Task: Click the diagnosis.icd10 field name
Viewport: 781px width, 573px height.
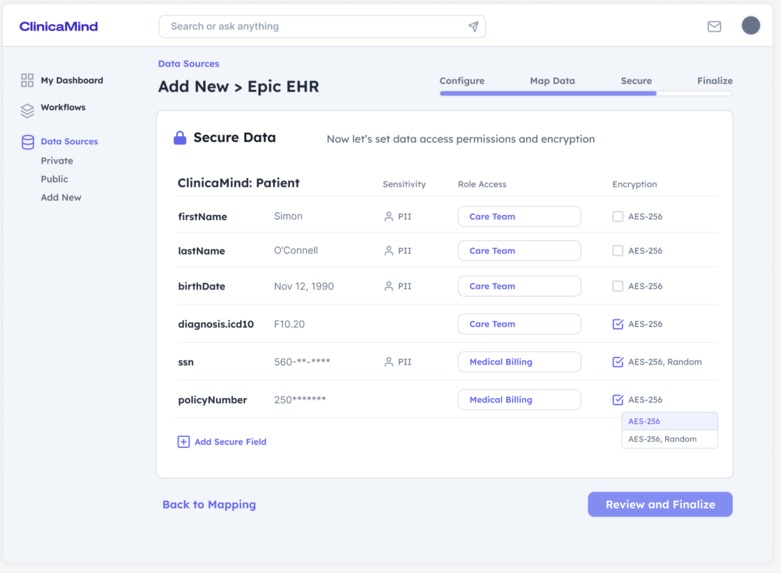Action: 216,324
